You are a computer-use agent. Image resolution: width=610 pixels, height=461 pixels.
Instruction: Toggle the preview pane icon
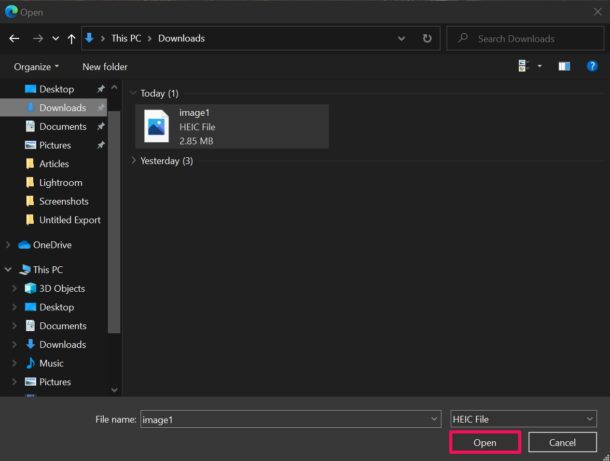coord(564,66)
